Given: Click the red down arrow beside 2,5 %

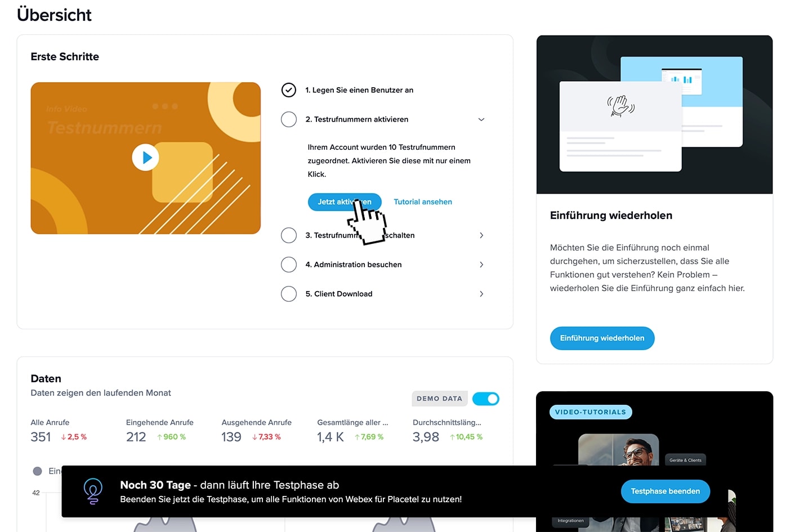Looking at the screenshot, I should (64, 437).
